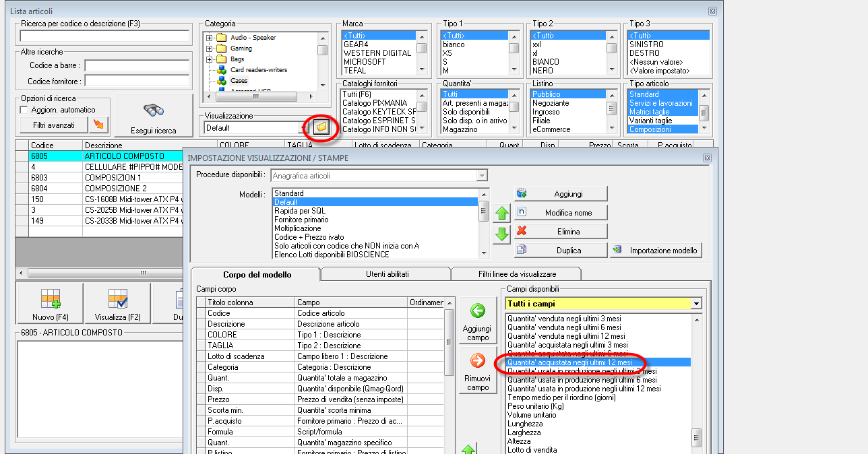The height and width of the screenshot is (454, 868).
Task: Click the Campi disponibili list vertical scrollbar
Action: pos(697,383)
